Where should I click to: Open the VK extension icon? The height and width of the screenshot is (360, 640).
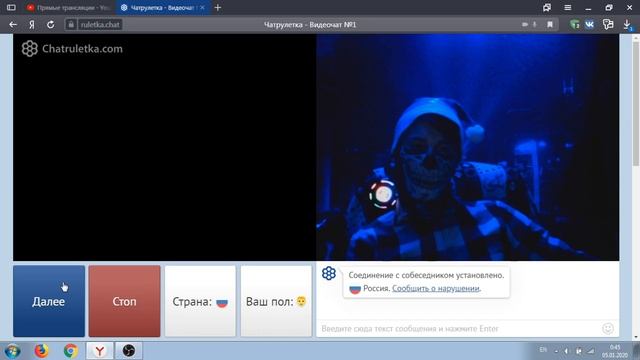[x=589, y=24]
